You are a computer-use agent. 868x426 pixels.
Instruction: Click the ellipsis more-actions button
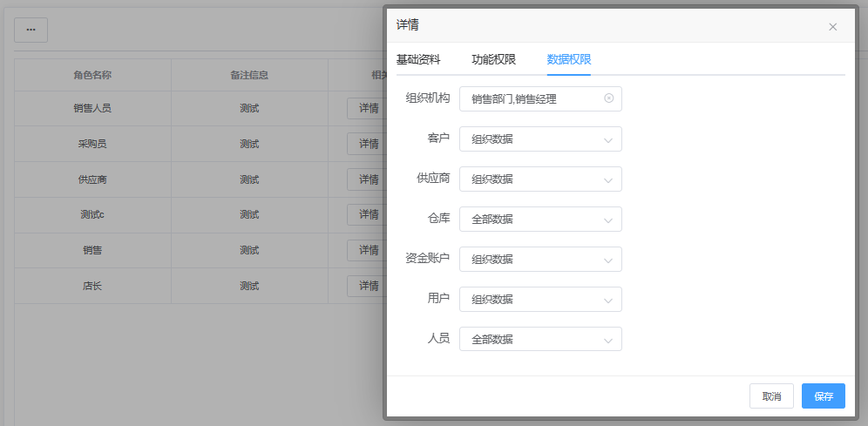[31, 30]
